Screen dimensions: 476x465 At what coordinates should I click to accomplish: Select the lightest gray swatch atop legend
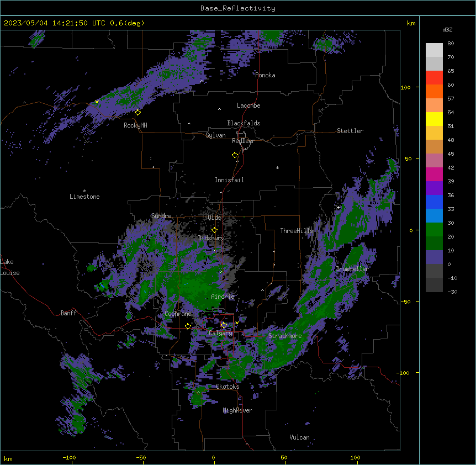(434, 50)
